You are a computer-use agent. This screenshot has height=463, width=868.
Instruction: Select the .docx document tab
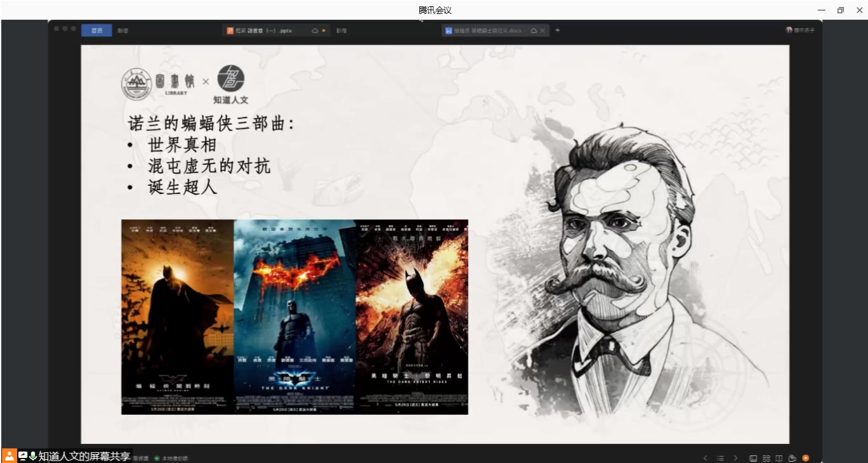496,30
